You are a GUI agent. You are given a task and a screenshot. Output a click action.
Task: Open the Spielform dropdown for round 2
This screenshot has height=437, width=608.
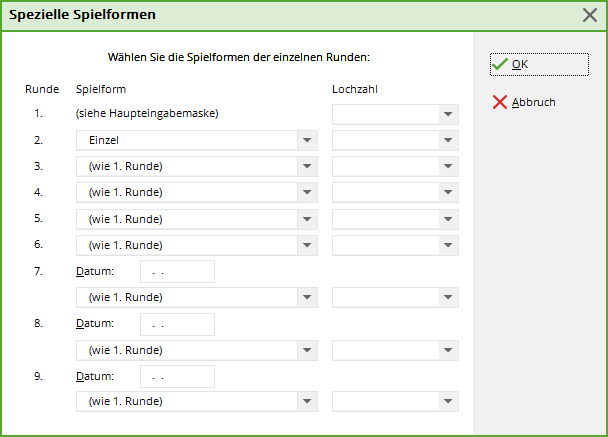tap(306, 141)
